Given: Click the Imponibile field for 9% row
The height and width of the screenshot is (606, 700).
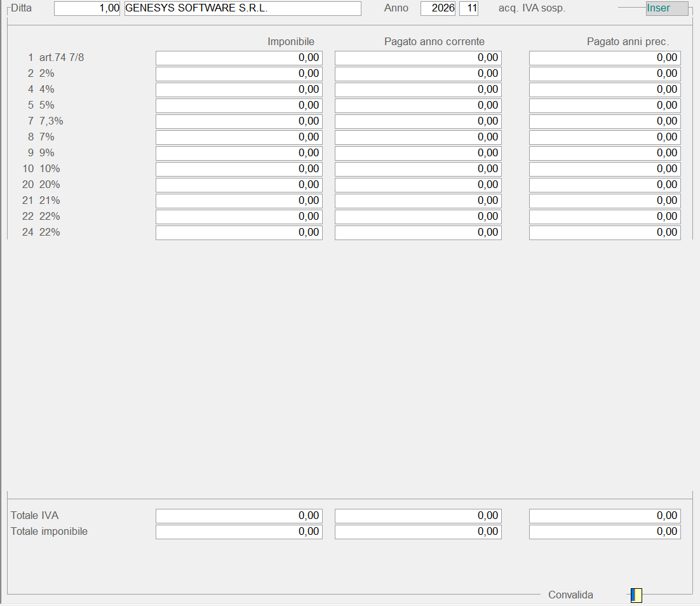Looking at the screenshot, I should coord(239,153).
